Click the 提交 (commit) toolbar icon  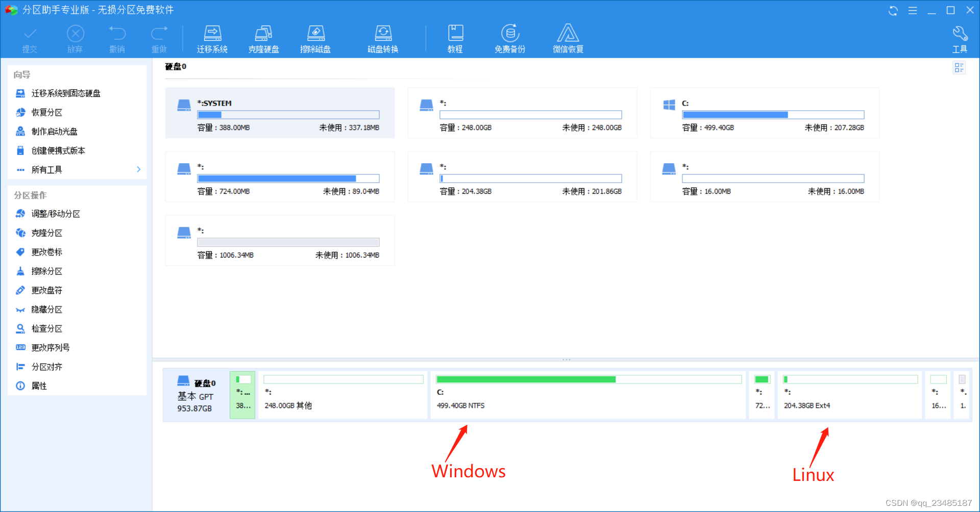click(30, 39)
